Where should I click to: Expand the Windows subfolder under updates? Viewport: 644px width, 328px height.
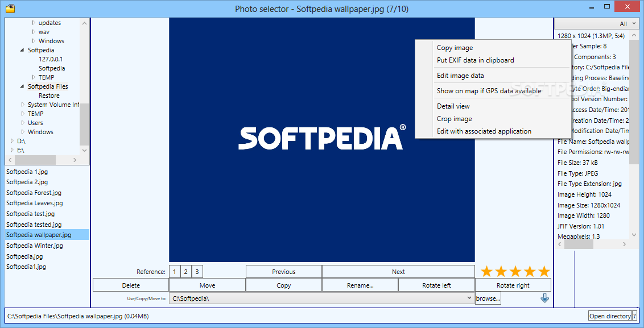click(34, 40)
